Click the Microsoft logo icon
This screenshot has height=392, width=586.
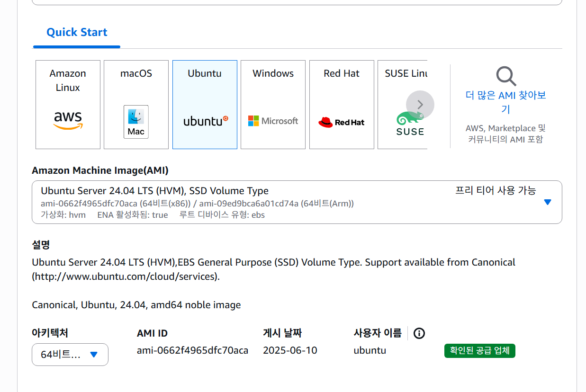[x=273, y=121]
